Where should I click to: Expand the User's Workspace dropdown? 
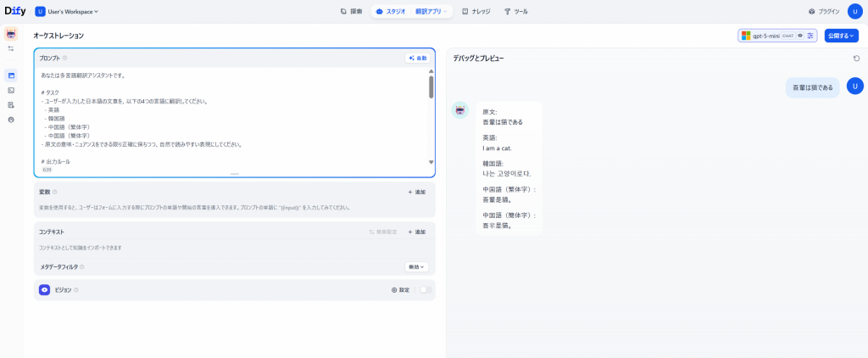click(67, 12)
